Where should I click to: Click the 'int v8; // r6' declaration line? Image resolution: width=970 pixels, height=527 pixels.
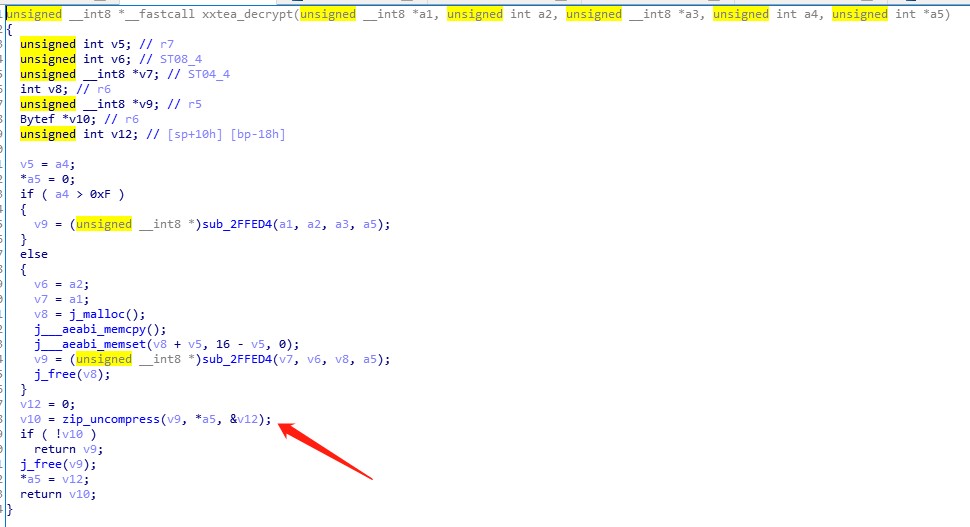tap(66, 89)
